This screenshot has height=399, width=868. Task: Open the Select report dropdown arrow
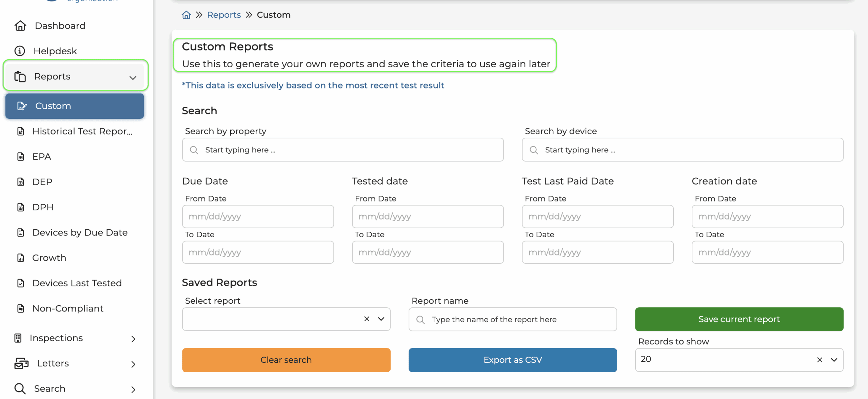[381, 319]
